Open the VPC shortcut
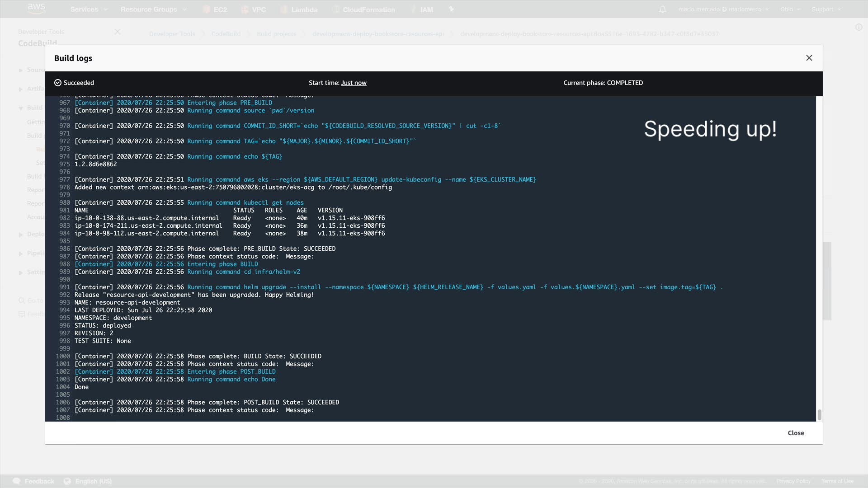868x488 pixels. coord(254,9)
